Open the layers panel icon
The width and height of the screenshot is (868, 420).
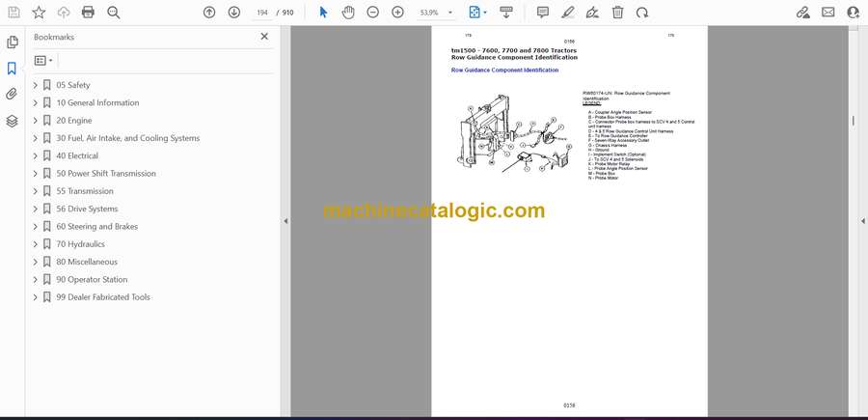[x=12, y=121]
